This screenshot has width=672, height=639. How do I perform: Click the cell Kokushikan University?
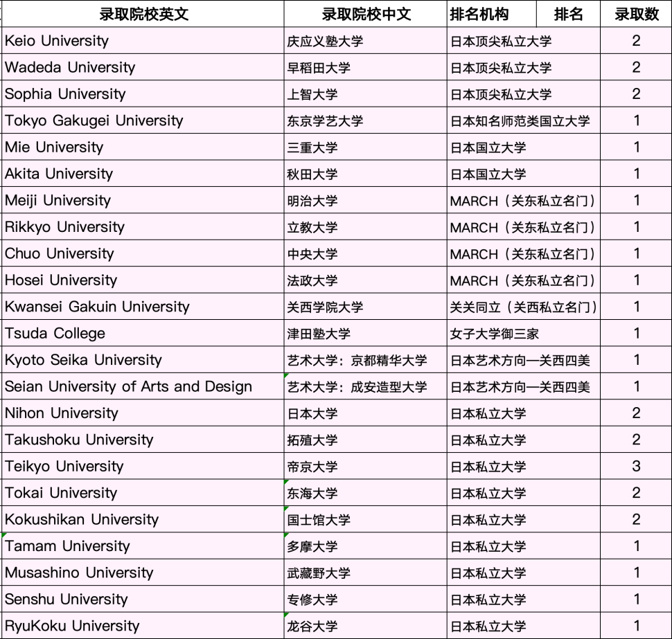tap(143, 519)
